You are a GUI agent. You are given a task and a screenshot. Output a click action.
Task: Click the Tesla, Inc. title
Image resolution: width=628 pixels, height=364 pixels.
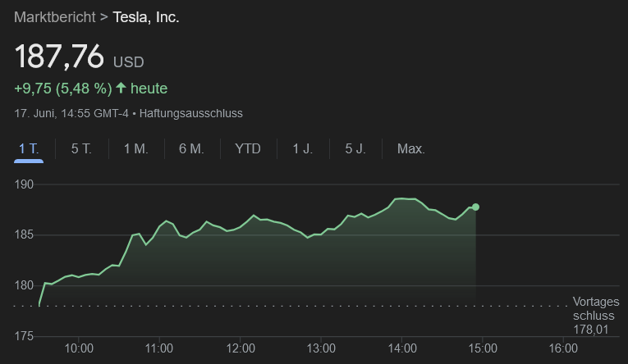click(x=146, y=17)
